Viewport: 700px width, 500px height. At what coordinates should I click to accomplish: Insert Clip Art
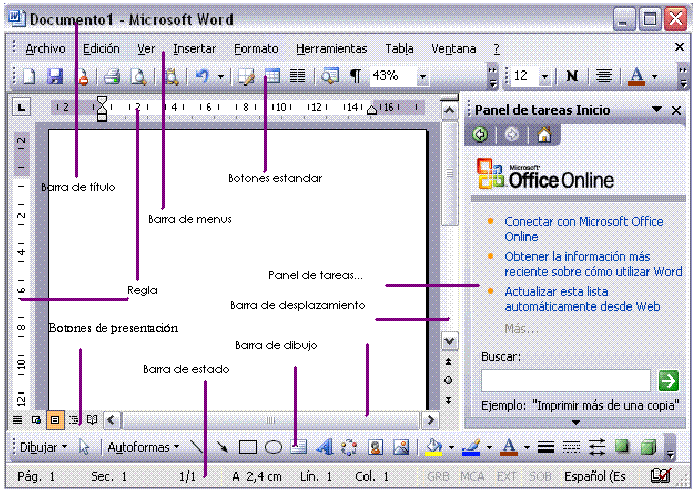tap(375, 446)
